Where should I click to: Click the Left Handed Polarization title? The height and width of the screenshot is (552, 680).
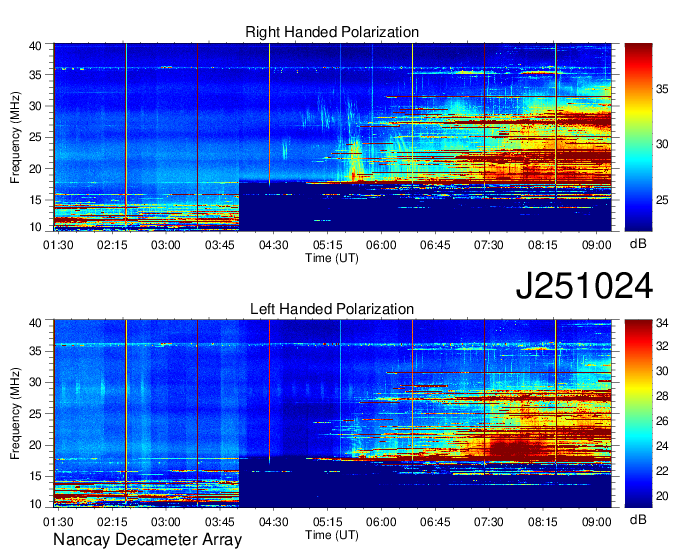(x=332, y=309)
